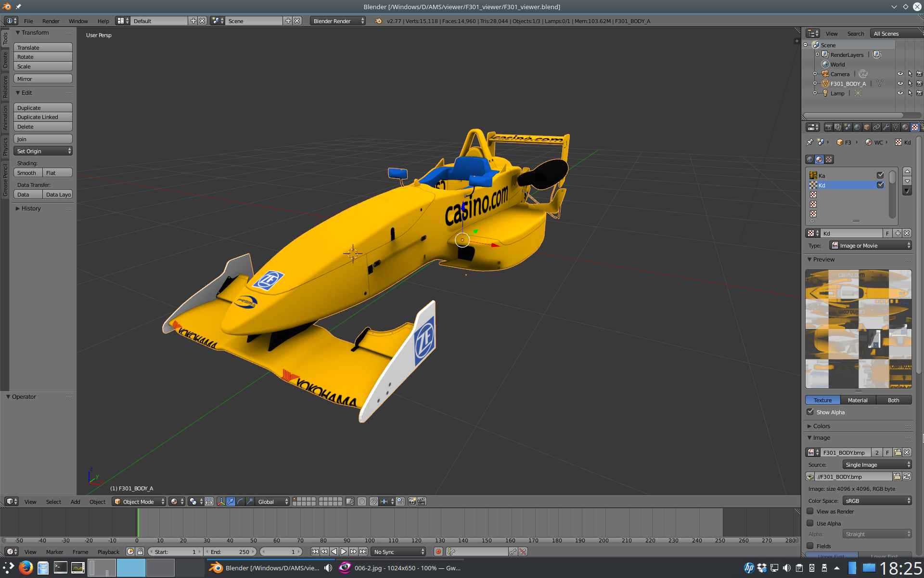
Task: Open the 3D view Select menu
Action: click(53, 501)
